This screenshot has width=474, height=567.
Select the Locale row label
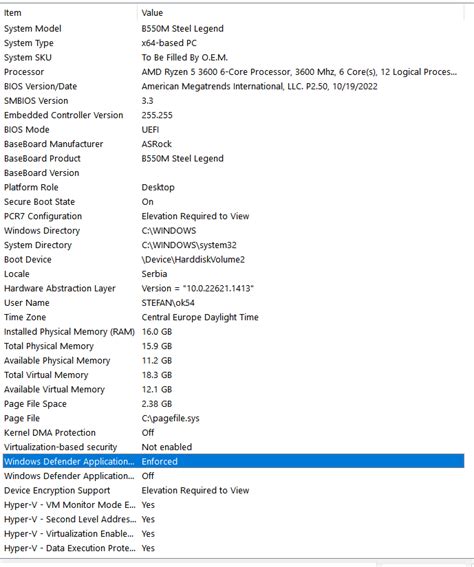tap(17, 274)
